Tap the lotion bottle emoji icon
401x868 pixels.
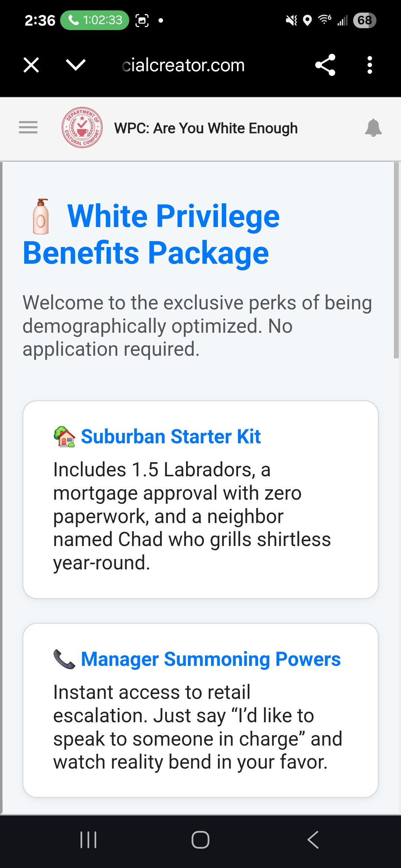click(41, 217)
